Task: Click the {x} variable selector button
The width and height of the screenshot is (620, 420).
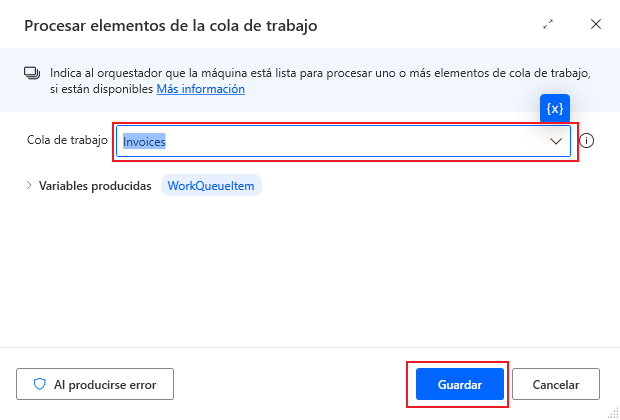Action: [x=555, y=109]
